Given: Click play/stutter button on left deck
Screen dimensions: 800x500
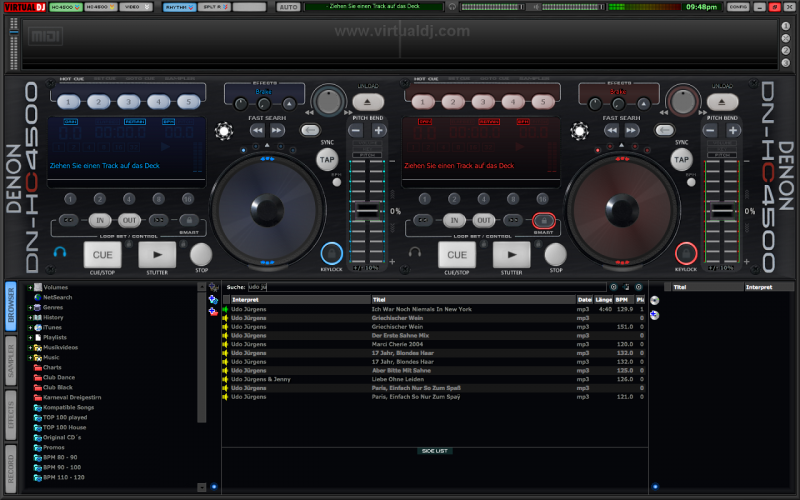Looking at the screenshot, I should coord(157,255).
